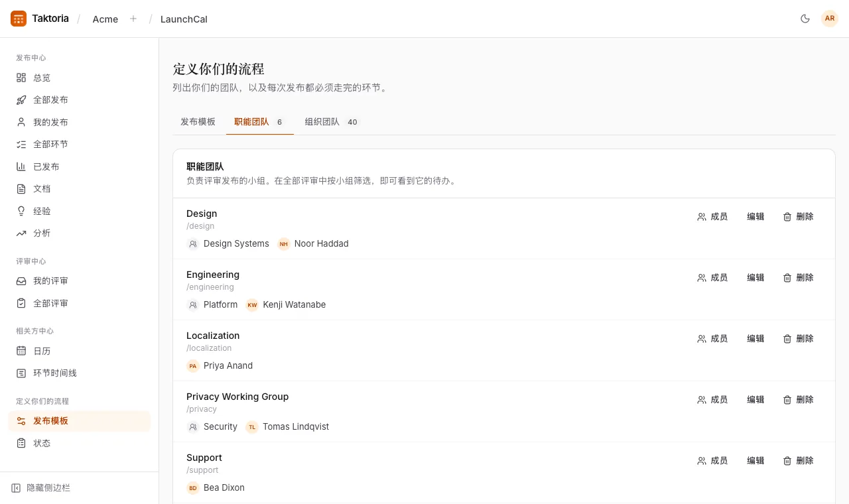The width and height of the screenshot is (849, 504).
Task: Delete the Support team
Action: [798, 461]
